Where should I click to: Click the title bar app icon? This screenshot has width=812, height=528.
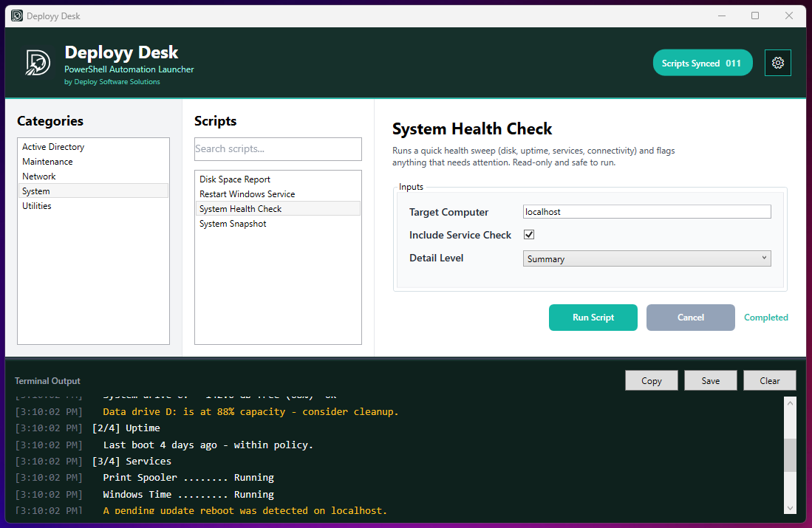pos(17,16)
